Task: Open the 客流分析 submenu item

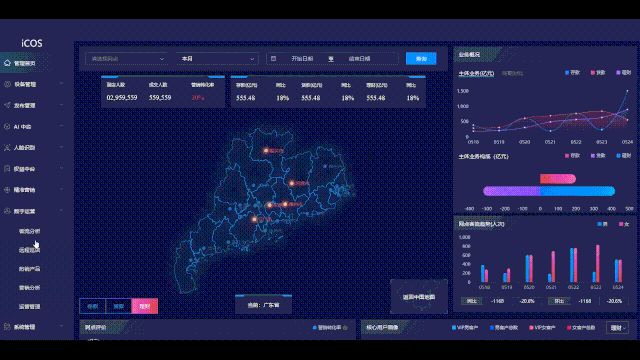Action: pyautogui.click(x=29, y=231)
